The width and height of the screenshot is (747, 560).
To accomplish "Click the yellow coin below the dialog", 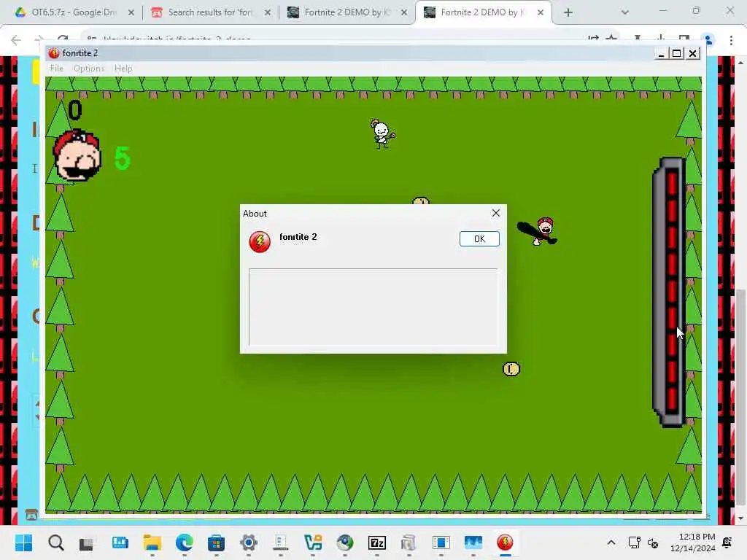I will click(511, 369).
